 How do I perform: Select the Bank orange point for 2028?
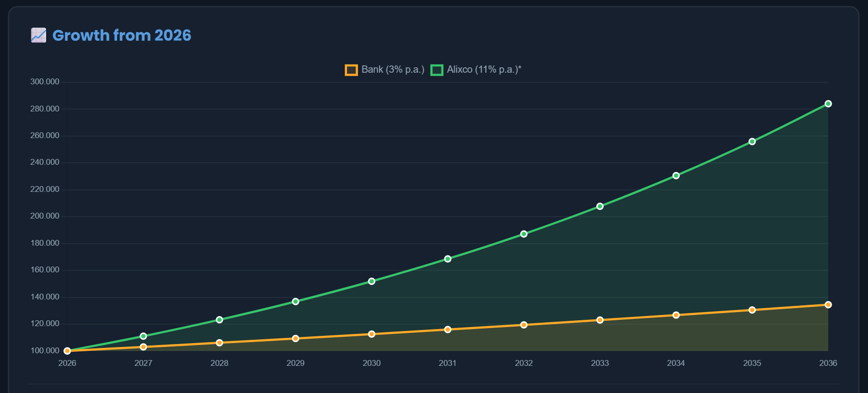(x=219, y=343)
